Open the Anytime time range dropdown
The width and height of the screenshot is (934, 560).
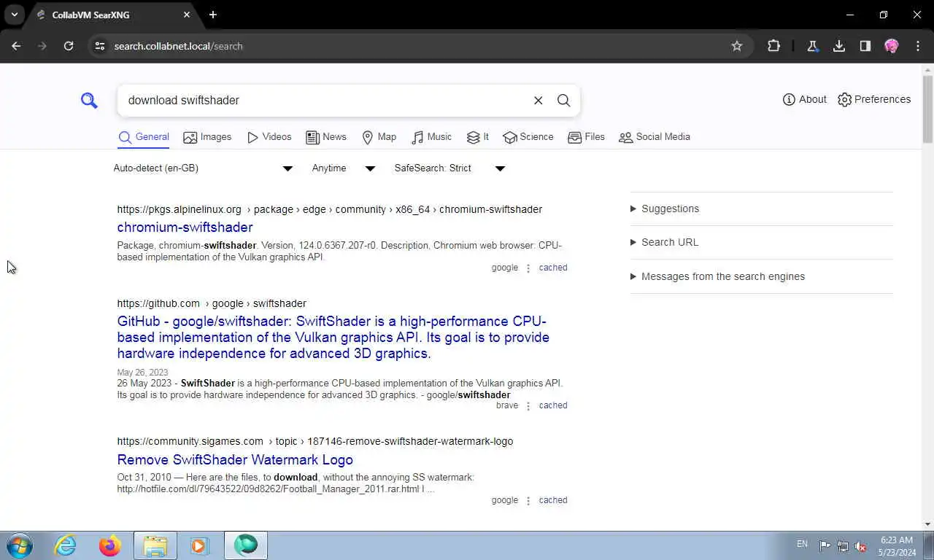point(343,168)
